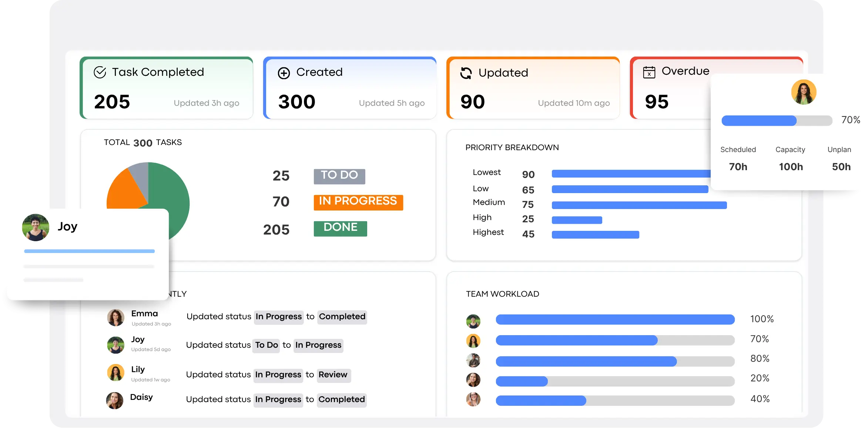Click the Overdue calendar icon
Viewport: 868px width, 428px height.
pyautogui.click(x=649, y=72)
